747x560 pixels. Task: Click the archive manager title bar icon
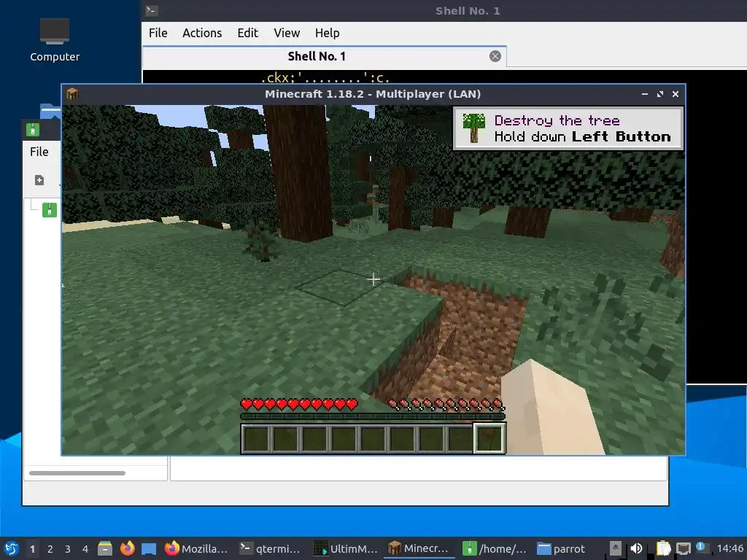32,130
